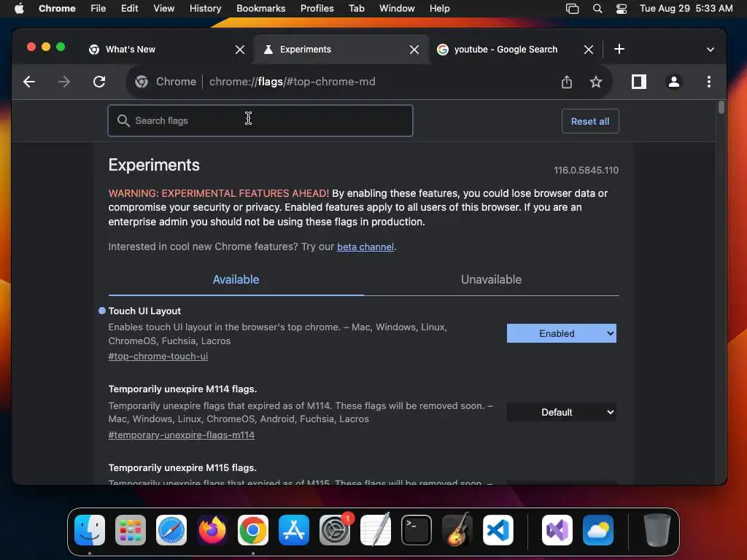Open the side panel icon
The height and width of the screenshot is (560, 747).
click(x=639, y=82)
